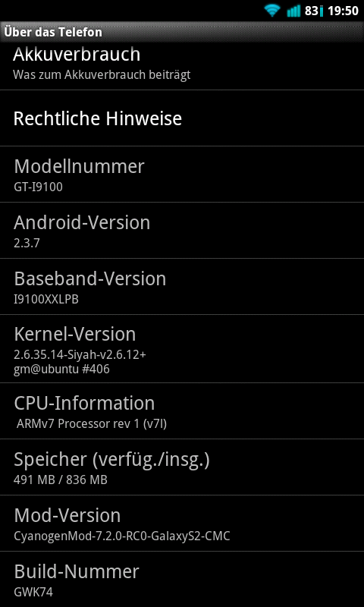The height and width of the screenshot is (607, 364).
Task: Tap the Build-Nummer GWK74 entry
Action: tap(182, 580)
